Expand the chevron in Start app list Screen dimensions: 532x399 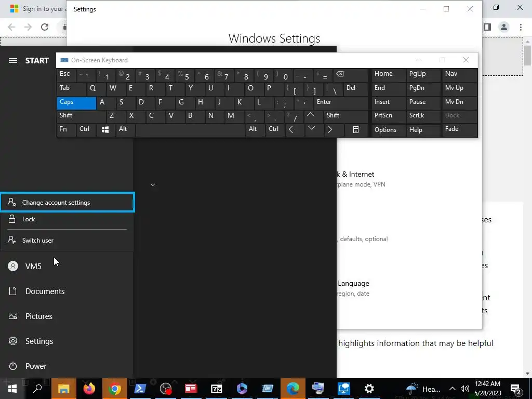[x=153, y=185]
